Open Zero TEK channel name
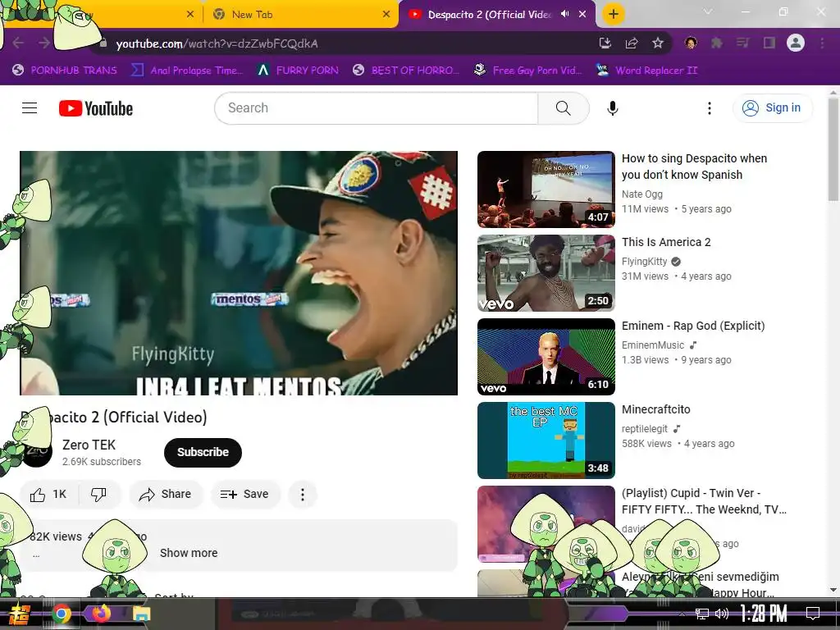840x630 pixels. tap(89, 445)
